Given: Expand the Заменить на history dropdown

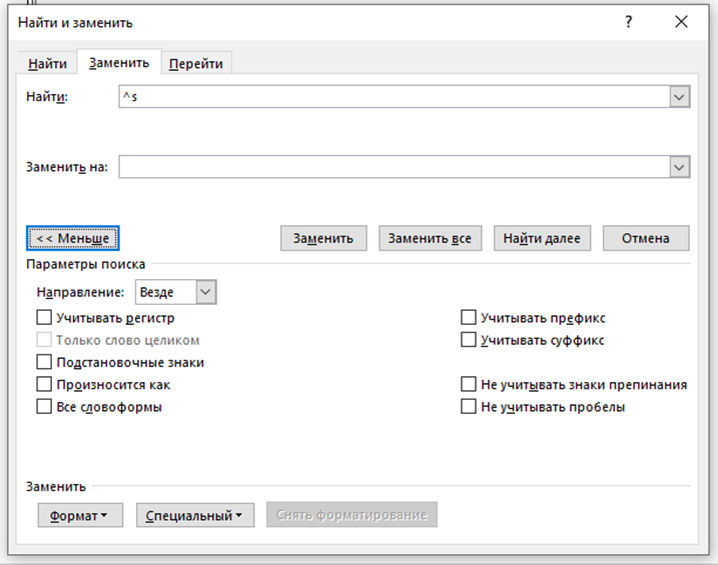Looking at the screenshot, I should 680,168.
